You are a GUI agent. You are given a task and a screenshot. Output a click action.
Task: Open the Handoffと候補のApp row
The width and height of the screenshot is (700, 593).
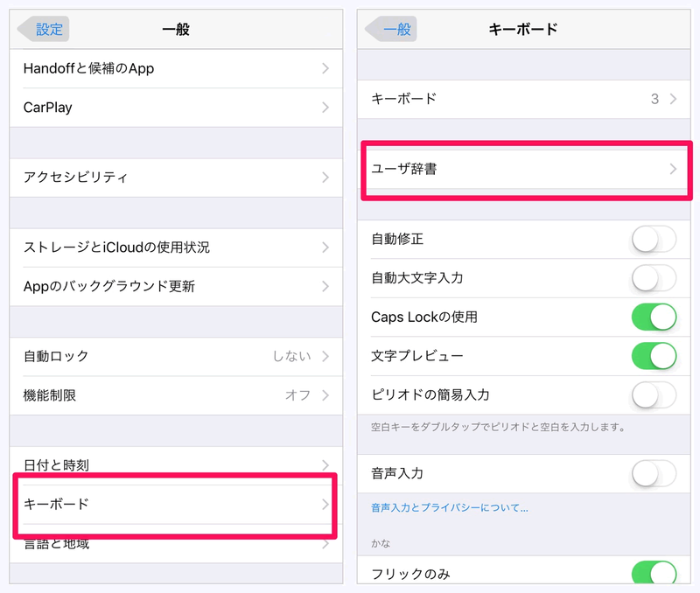click(176, 69)
